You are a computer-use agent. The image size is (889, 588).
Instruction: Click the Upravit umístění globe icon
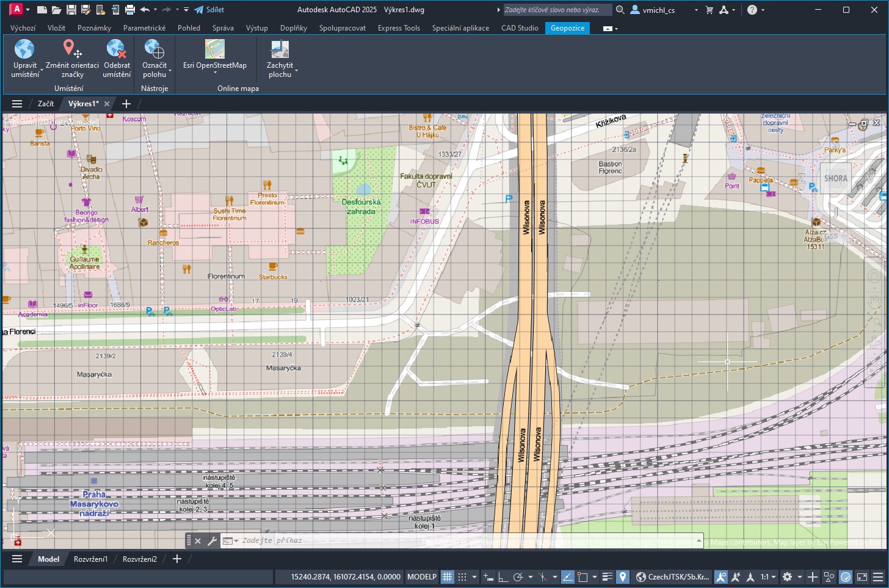click(24, 49)
